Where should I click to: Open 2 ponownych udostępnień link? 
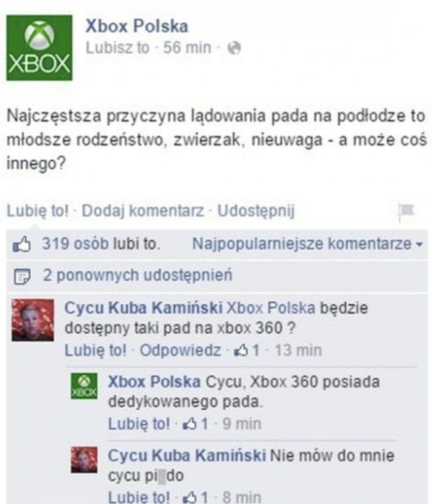(138, 276)
